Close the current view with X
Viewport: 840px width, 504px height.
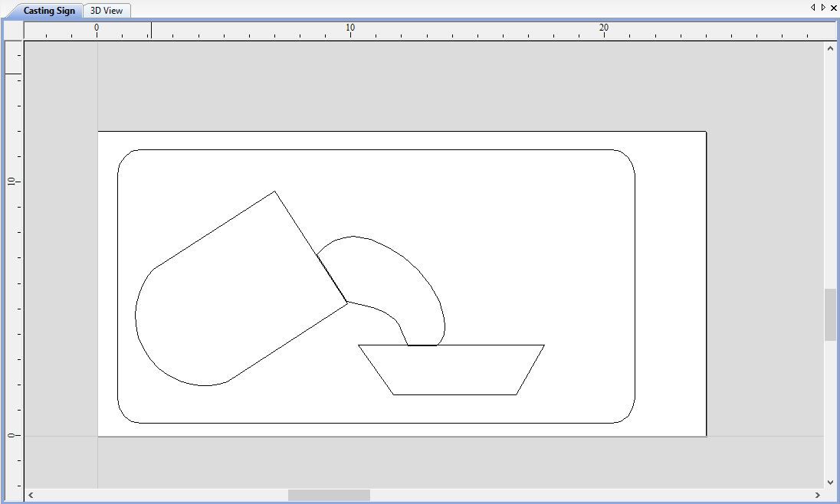[834, 8]
